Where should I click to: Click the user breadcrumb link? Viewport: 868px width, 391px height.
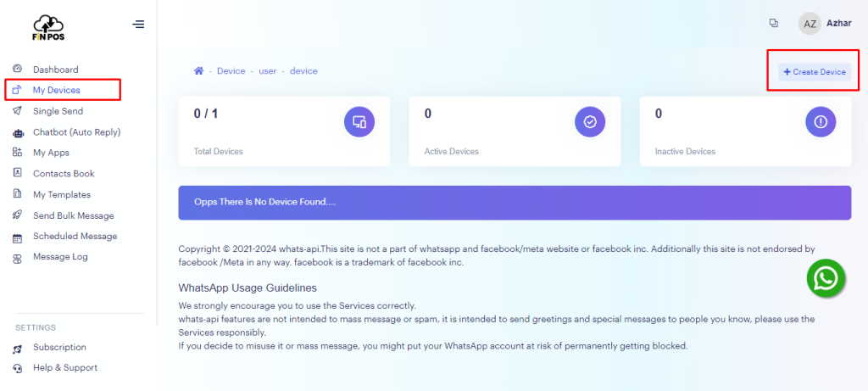(267, 71)
